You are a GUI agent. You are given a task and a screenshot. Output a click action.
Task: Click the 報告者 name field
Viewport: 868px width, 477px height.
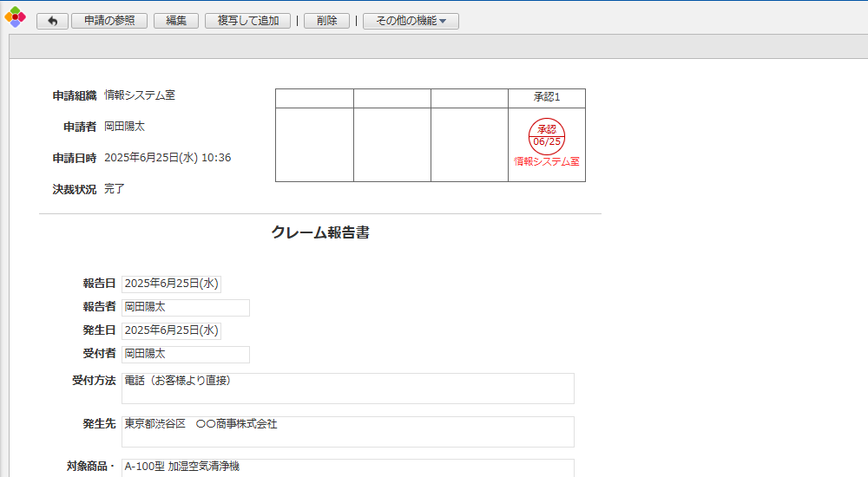(x=186, y=307)
